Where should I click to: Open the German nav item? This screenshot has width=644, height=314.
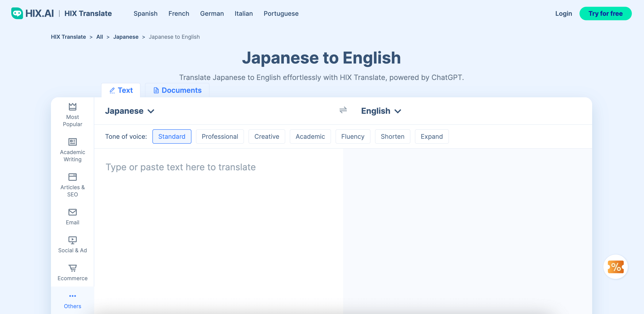pos(212,14)
